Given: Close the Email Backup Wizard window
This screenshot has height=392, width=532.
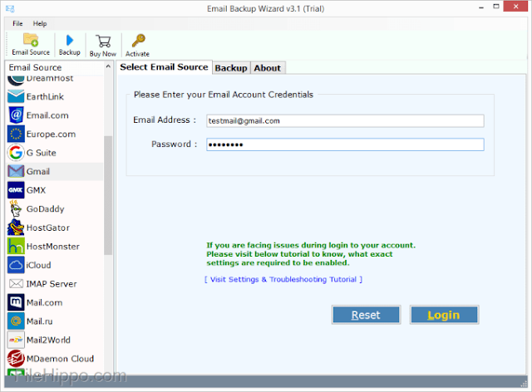Looking at the screenshot, I should click(515, 6).
